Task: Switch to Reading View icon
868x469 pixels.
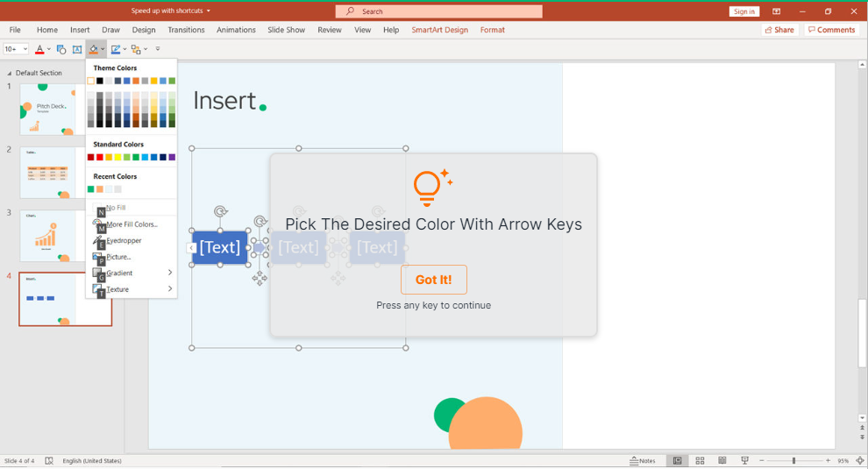Action: [x=722, y=461]
